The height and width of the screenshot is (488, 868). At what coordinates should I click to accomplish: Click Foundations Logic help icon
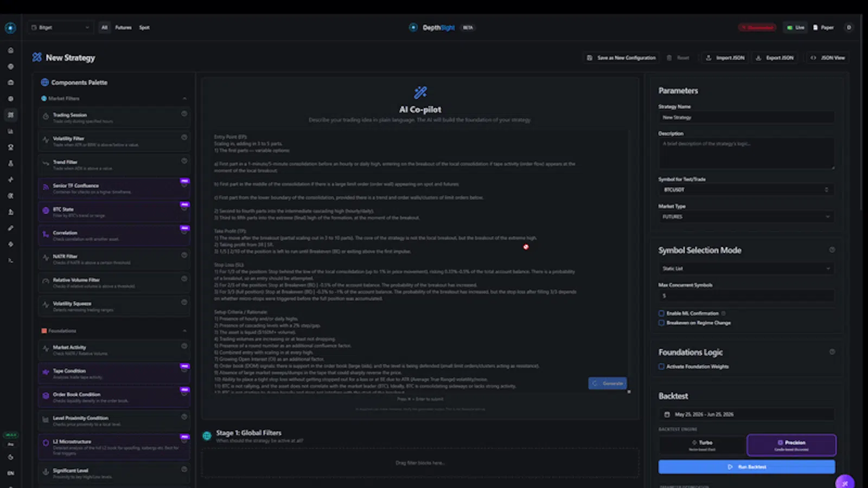pyautogui.click(x=832, y=352)
